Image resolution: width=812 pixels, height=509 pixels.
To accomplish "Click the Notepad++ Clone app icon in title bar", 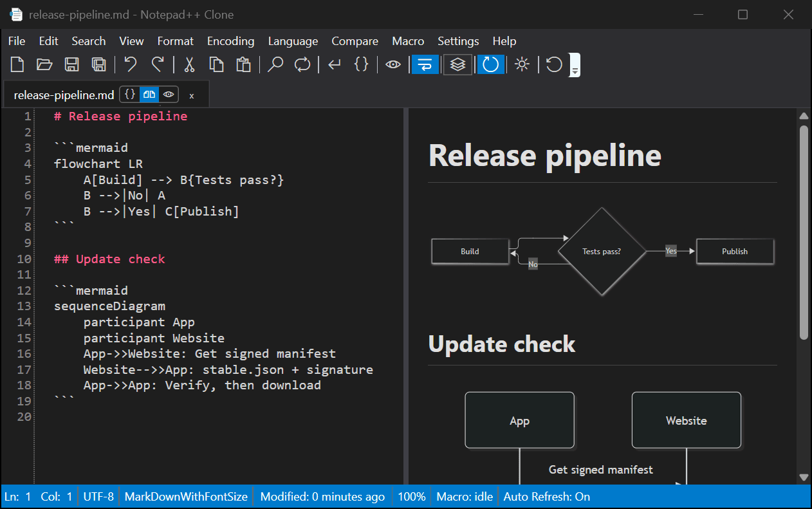I will (x=16, y=14).
